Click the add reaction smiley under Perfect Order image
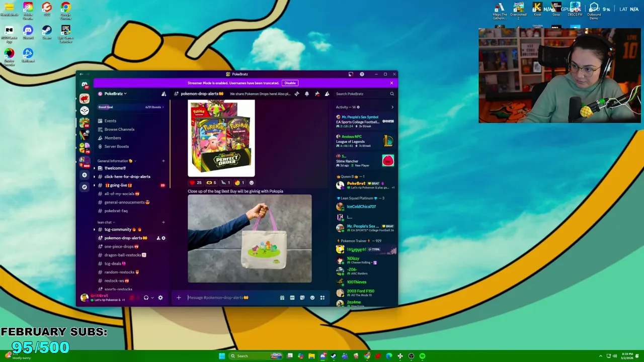This screenshot has height=362, width=644. coord(252,183)
